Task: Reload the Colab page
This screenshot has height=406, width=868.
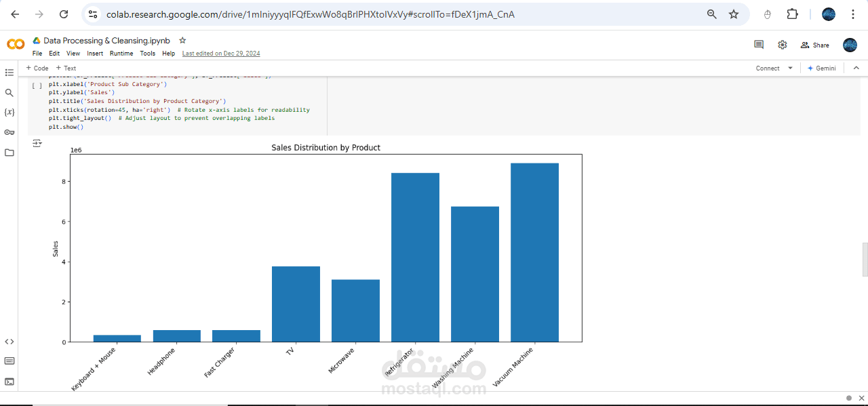Action: tap(64, 14)
